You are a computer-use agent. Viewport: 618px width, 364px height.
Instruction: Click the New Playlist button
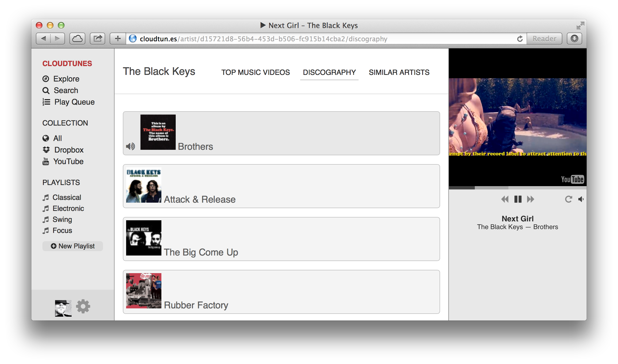(73, 246)
